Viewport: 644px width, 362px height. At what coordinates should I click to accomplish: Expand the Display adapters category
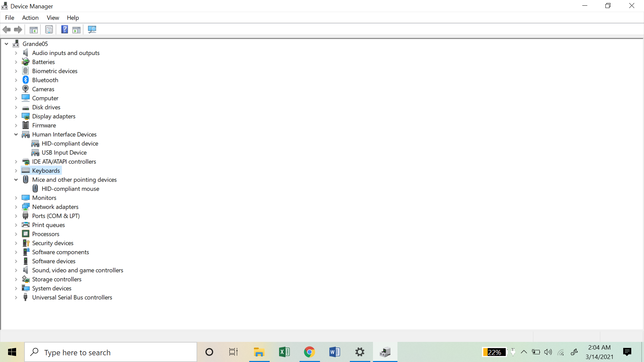tap(16, 116)
